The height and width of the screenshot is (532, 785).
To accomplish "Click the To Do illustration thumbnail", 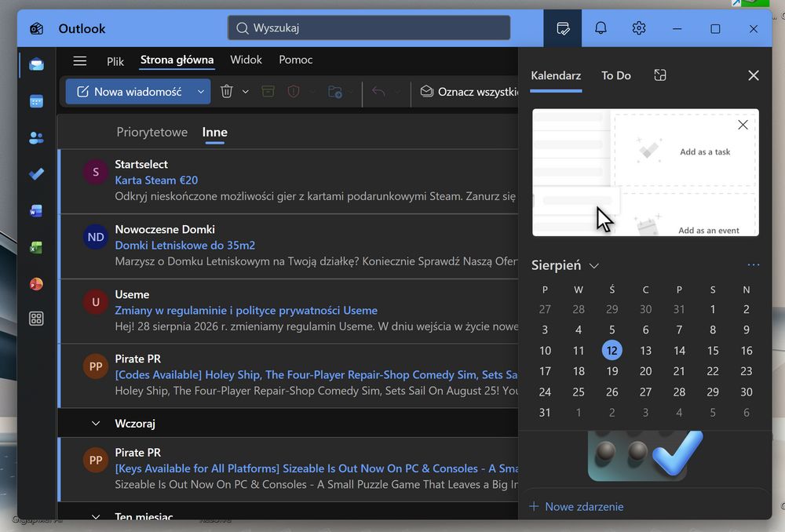I will [645, 455].
